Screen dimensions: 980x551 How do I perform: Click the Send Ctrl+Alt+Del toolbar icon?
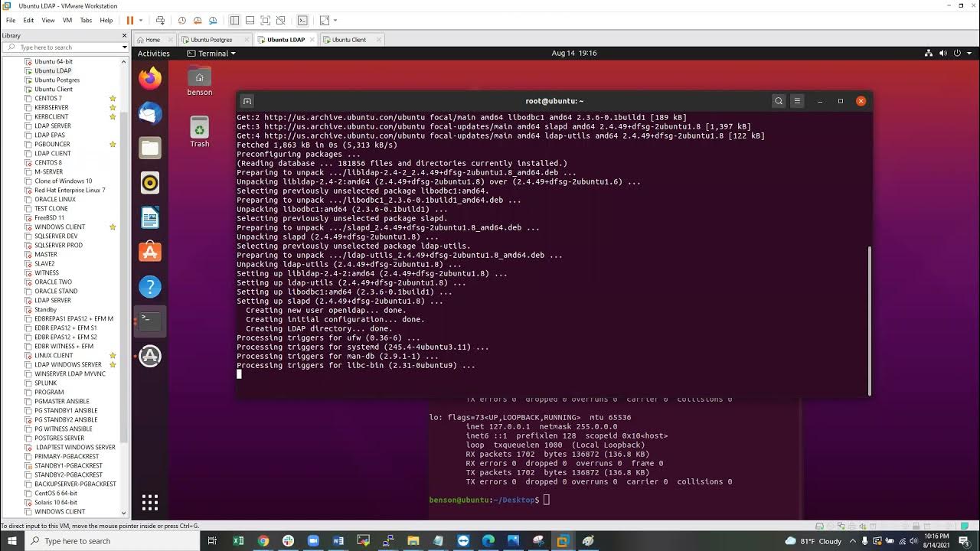[160, 20]
